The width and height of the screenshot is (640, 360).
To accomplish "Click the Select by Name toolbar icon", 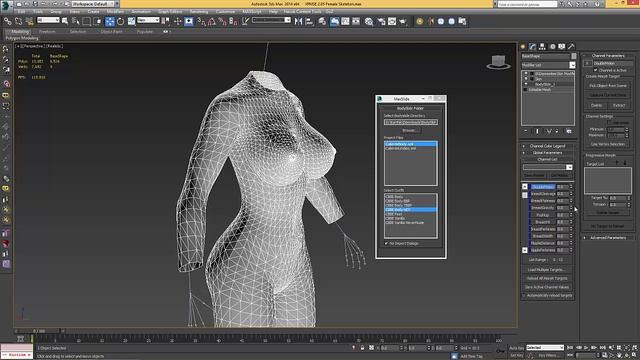I will tap(76, 21).
